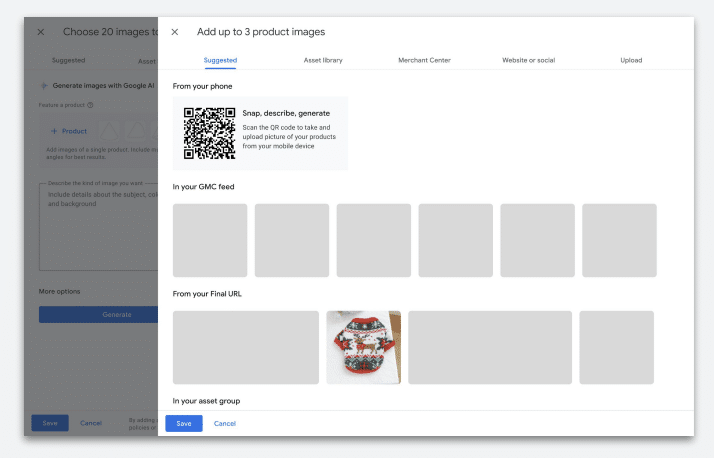Close the Add up to 3 product images dialog

coord(175,32)
